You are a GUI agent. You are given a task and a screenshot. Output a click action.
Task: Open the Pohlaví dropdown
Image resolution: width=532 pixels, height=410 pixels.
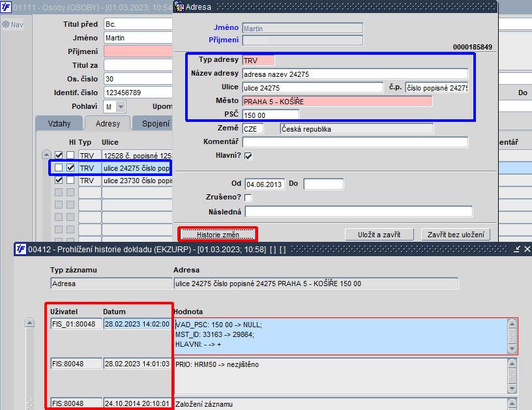pos(120,107)
